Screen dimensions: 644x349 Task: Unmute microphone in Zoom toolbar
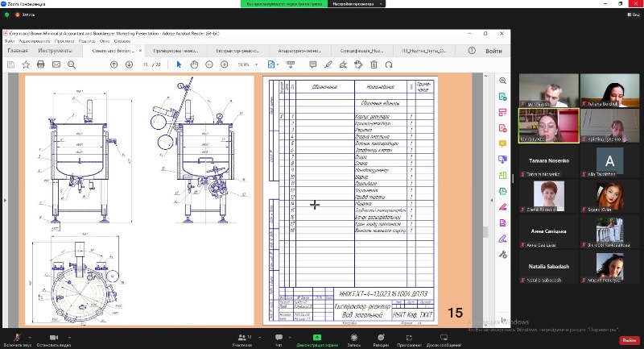(16, 339)
